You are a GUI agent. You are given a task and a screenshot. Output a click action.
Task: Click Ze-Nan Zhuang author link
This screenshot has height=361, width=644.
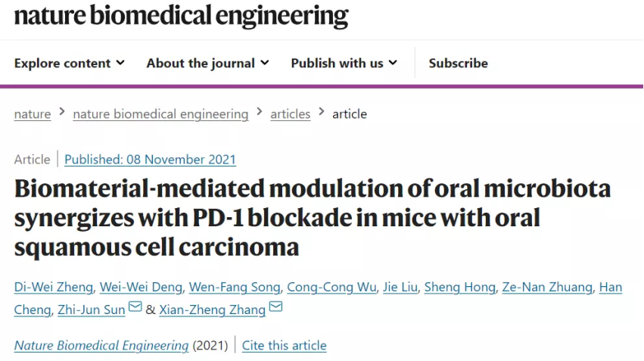click(547, 287)
